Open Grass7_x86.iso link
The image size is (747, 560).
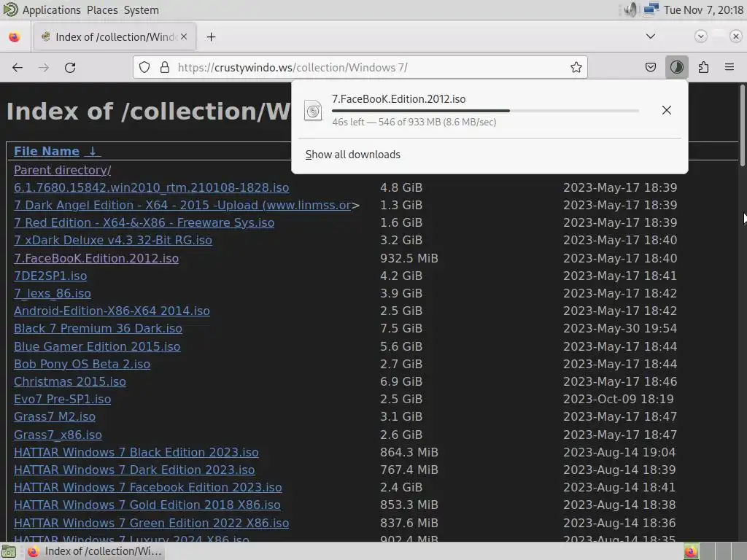(58, 435)
